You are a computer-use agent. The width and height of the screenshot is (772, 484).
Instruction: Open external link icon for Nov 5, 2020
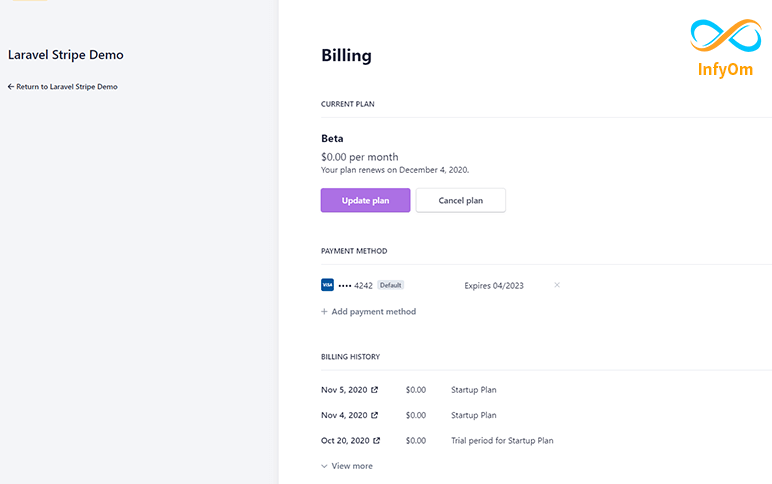click(374, 390)
